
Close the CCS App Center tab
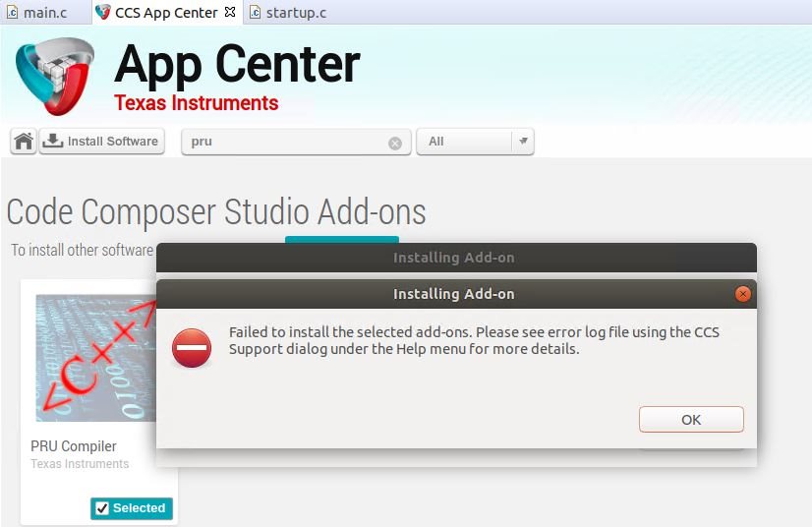click(230, 12)
